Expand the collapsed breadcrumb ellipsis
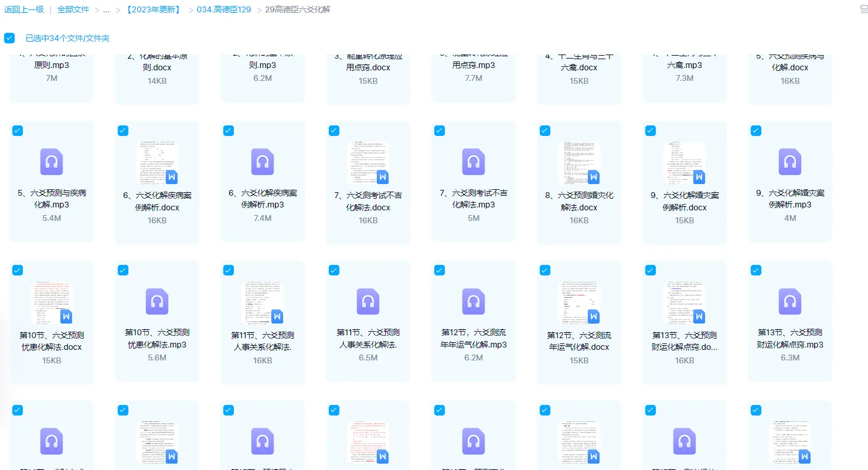This screenshot has height=470, width=868. pos(106,10)
